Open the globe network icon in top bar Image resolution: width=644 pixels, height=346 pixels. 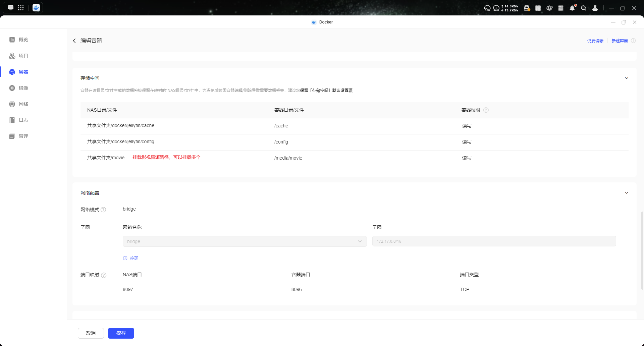pyautogui.click(x=549, y=8)
